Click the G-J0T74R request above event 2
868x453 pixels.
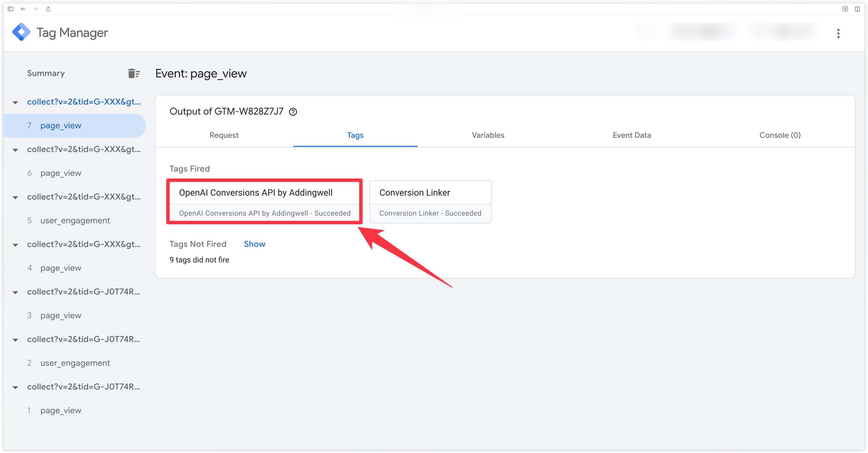(x=84, y=339)
